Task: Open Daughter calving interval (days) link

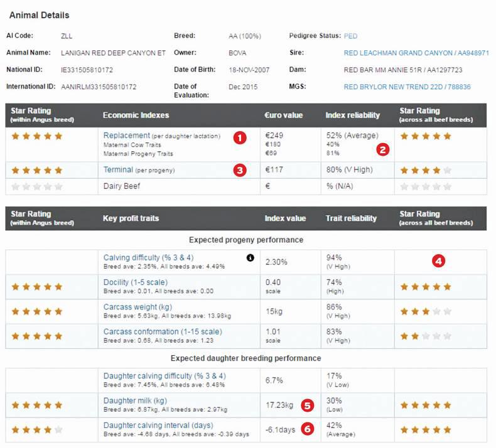Action: (158, 425)
